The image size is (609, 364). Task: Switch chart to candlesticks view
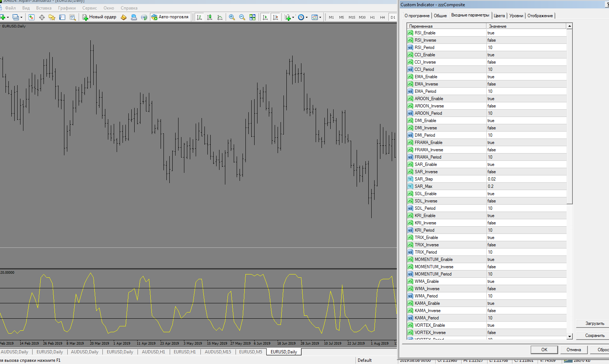(210, 17)
